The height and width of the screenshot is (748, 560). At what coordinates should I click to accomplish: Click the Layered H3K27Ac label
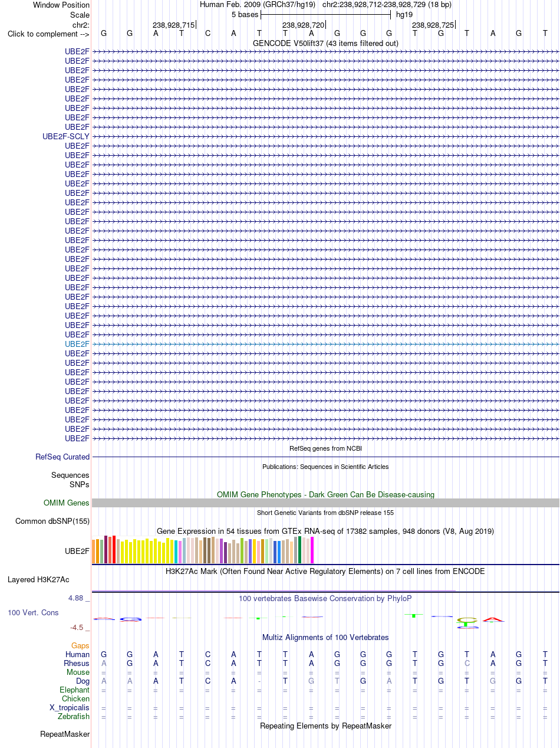[38, 579]
